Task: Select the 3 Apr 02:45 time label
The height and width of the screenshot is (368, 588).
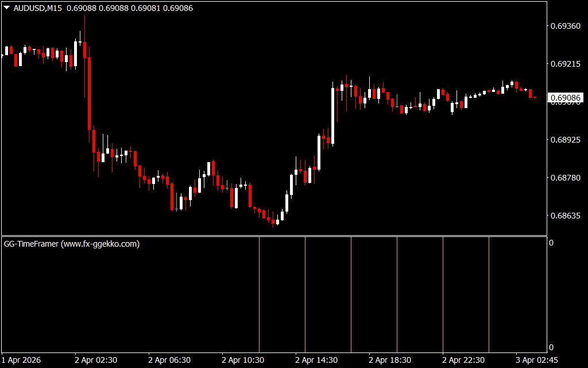Action: coord(537,360)
